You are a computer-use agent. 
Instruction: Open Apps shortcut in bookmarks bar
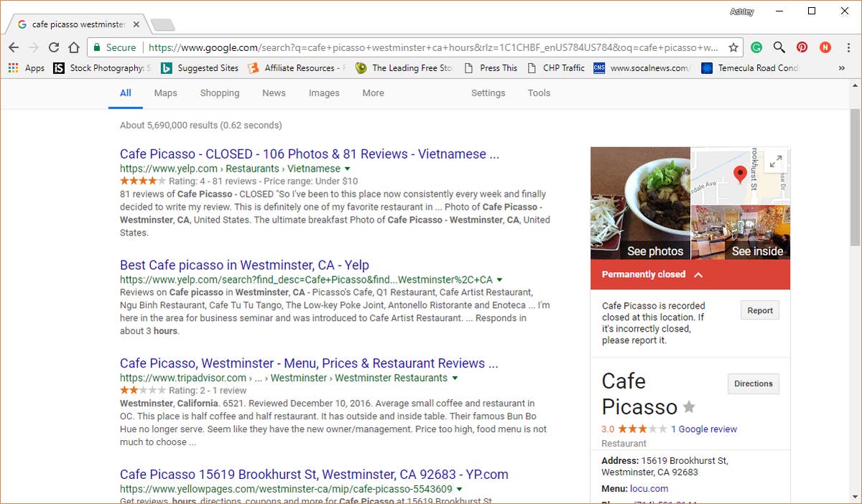[26, 68]
